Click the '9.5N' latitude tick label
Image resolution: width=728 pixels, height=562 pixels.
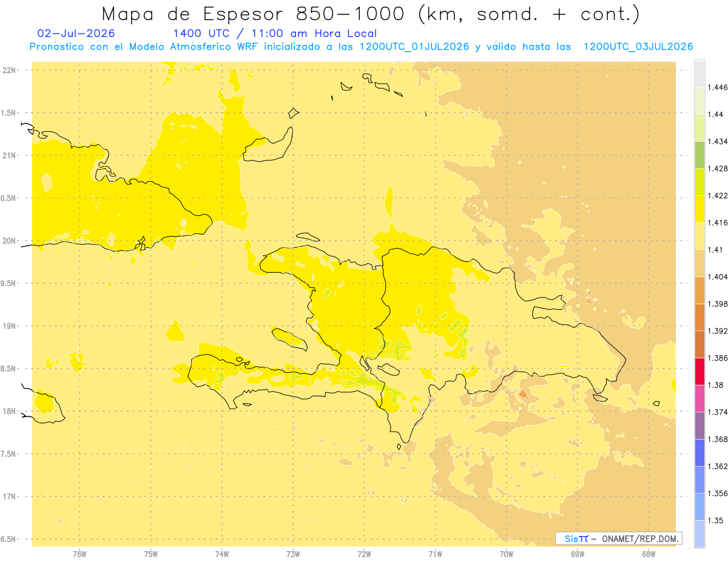8,283
